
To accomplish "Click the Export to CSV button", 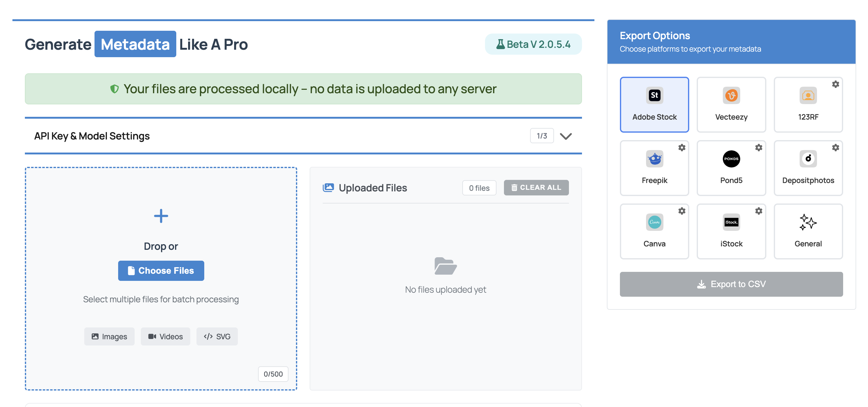I will (x=731, y=284).
